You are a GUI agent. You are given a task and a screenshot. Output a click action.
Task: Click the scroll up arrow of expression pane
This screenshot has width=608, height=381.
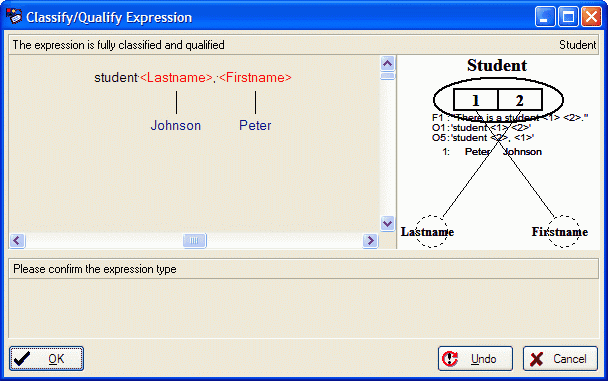point(387,63)
